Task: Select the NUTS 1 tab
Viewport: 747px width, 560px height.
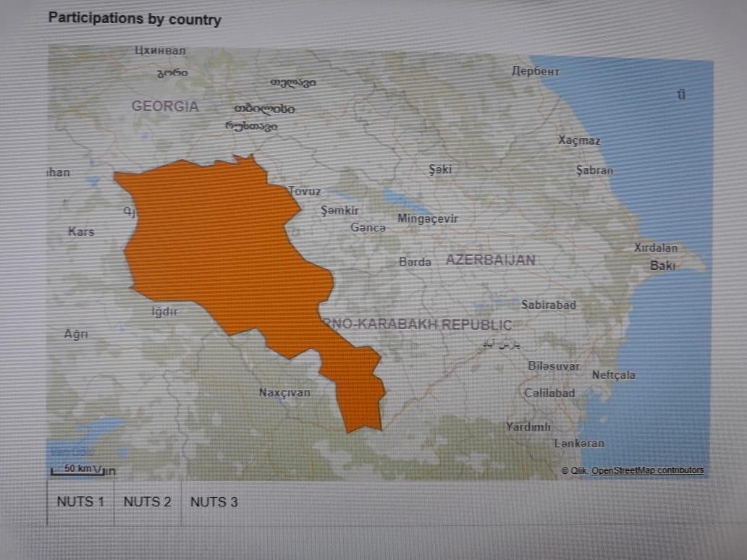Action: pyautogui.click(x=80, y=502)
